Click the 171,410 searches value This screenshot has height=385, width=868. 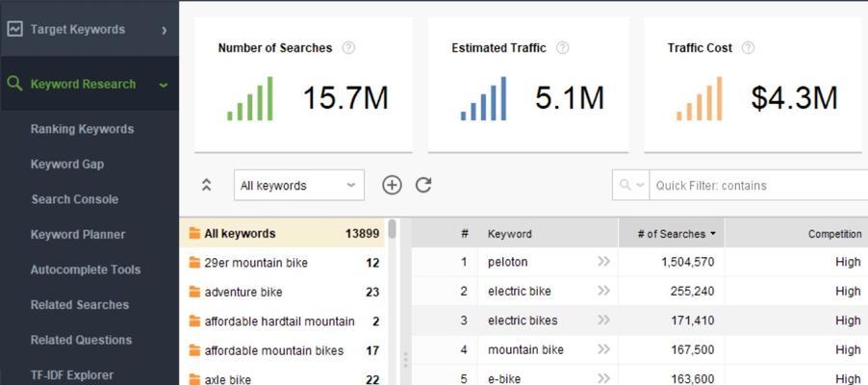point(692,321)
